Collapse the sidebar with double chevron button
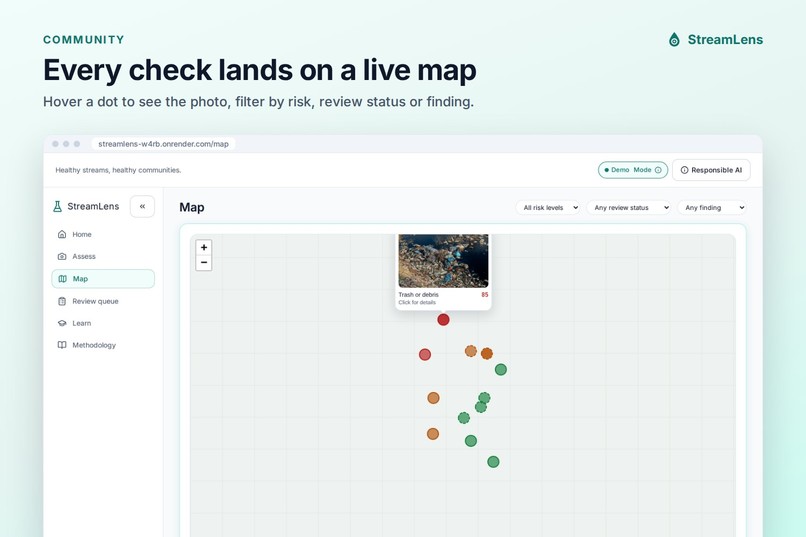Screen dimensions: 806x537 point(142,207)
